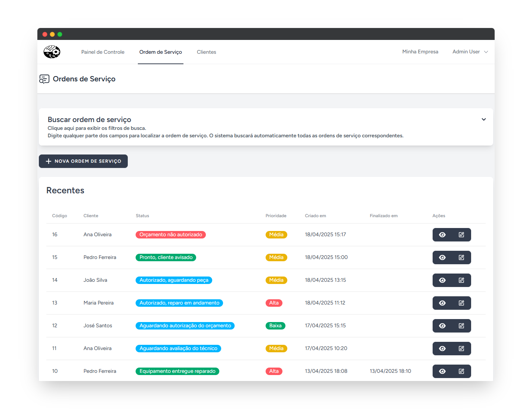Expand the search filters chevron
The image size is (532, 409).
click(483, 119)
